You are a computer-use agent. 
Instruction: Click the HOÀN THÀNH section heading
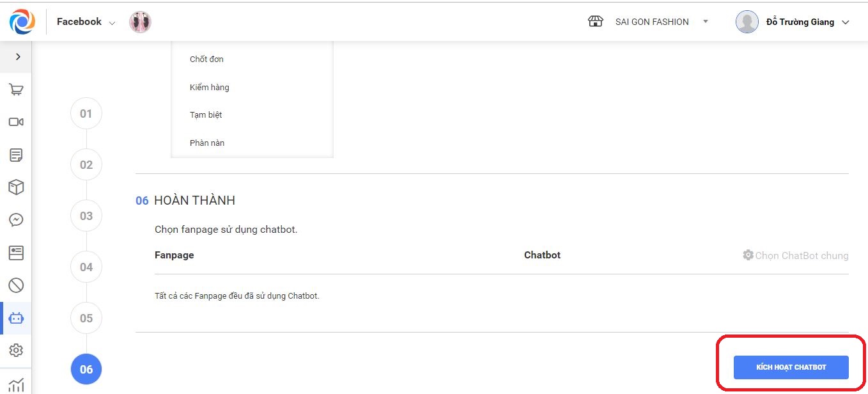coord(194,200)
